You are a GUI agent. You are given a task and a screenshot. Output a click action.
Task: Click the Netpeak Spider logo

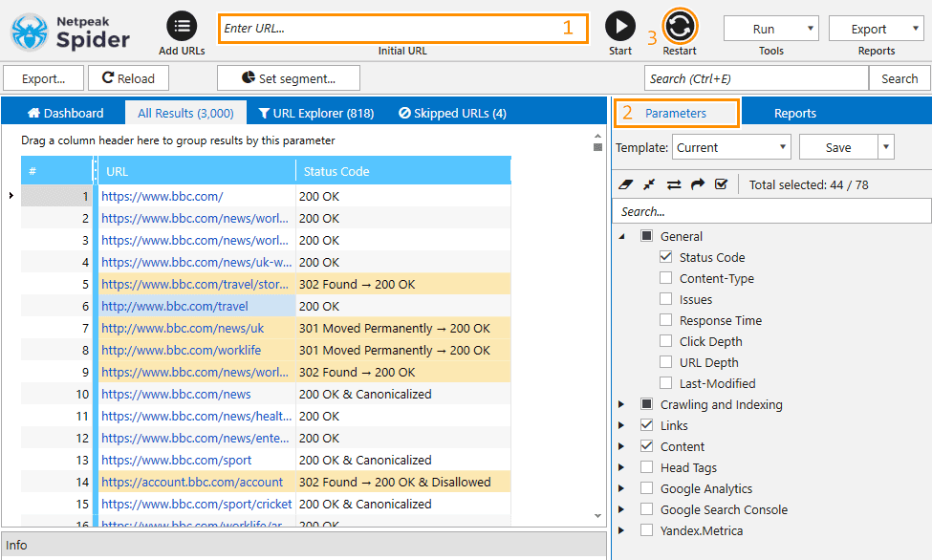click(70, 32)
